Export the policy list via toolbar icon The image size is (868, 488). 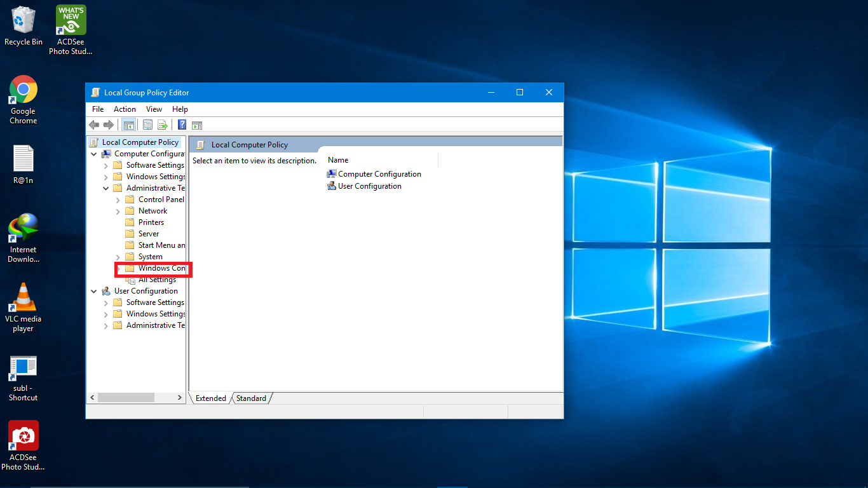pyautogui.click(x=163, y=125)
